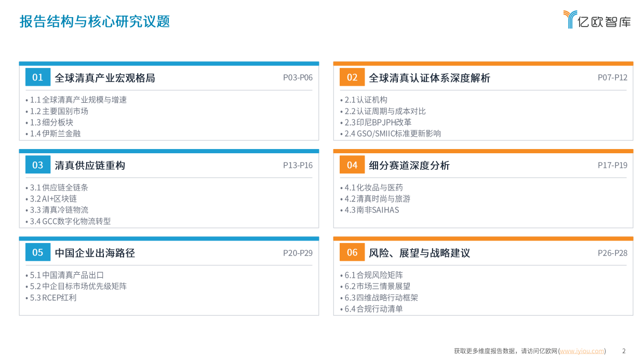Image resolution: width=644 pixels, height=362 pixels.
Task: Click the www.iyiou.com link
Action: tap(582, 351)
